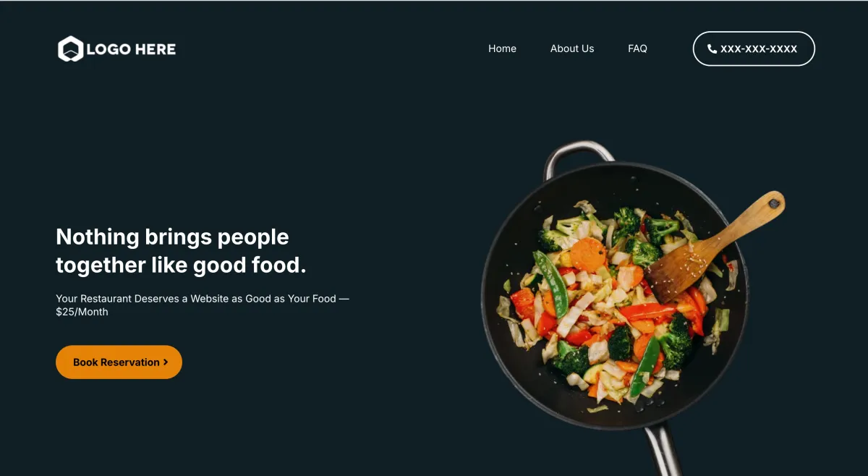Click the phone handset icon
Image resolution: width=868 pixels, height=476 pixels.
pyautogui.click(x=712, y=48)
